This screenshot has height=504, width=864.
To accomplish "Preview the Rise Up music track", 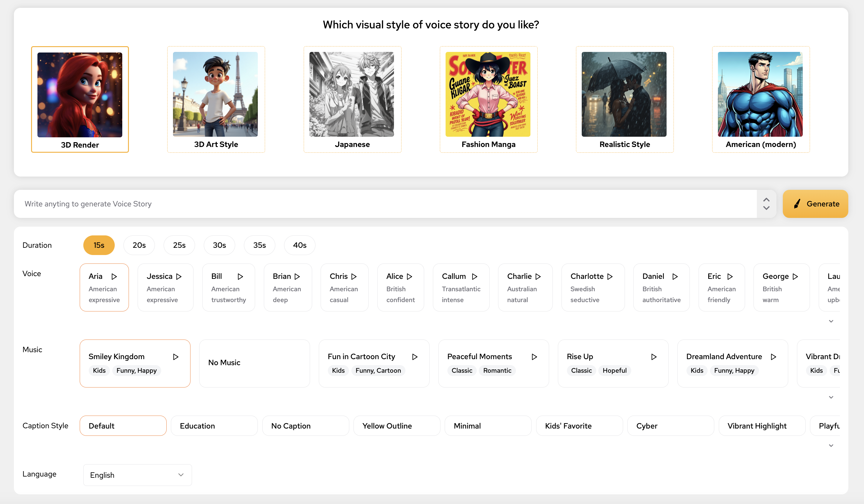I will (654, 356).
